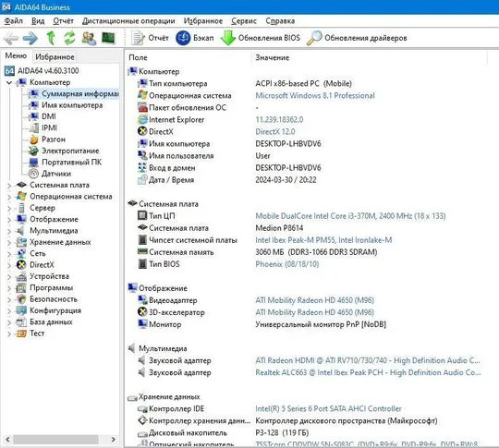Click the База данных icon
Screen dimensions: 499x448
coord(21,322)
